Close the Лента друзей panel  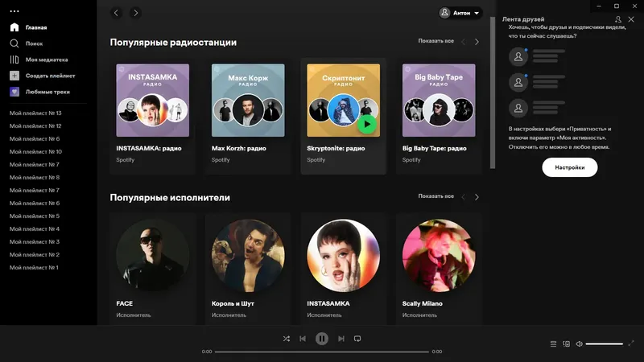coord(631,19)
